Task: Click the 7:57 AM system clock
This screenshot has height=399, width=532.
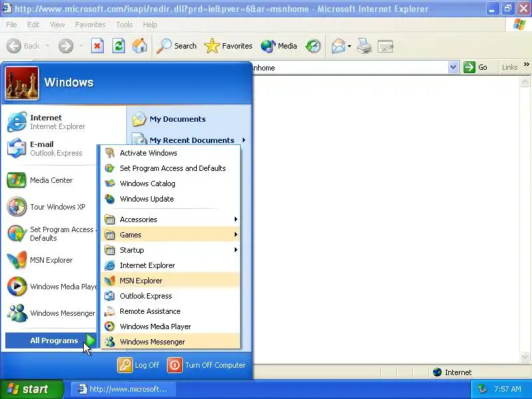Action: (507, 389)
